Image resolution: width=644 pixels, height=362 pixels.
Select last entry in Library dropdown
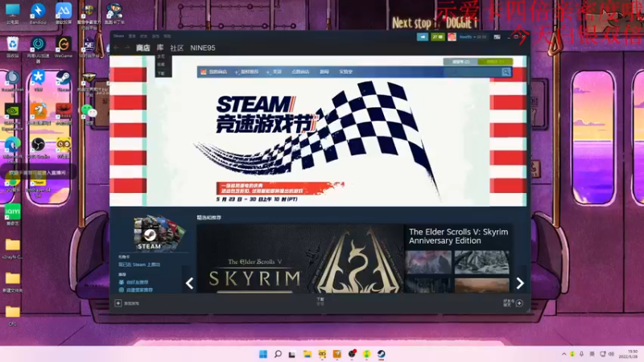pos(161,73)
